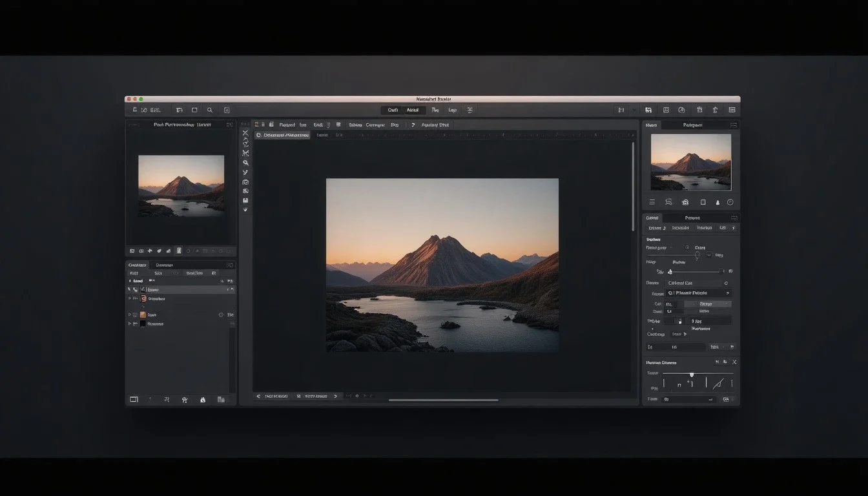Switch to the left option of the top-center segmented control

pos(393,110)
